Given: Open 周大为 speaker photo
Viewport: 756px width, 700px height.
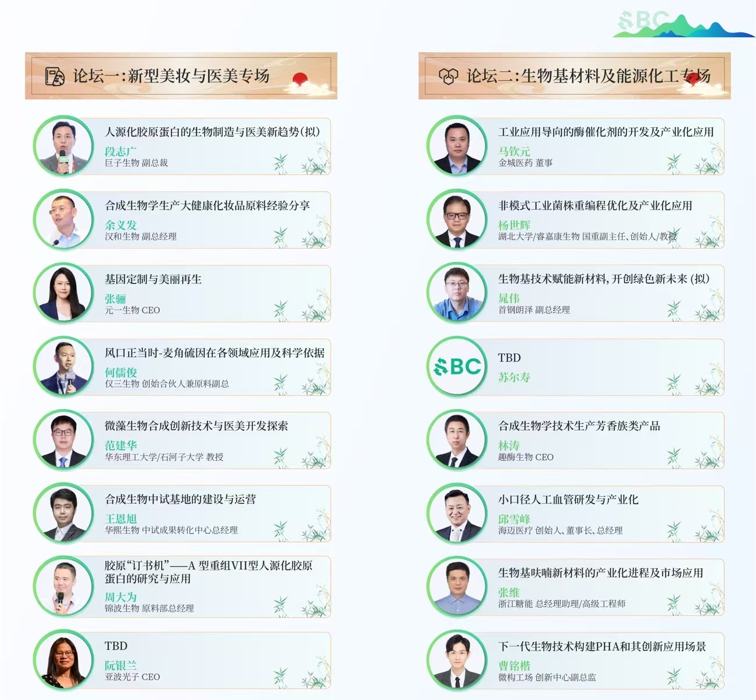Looking at the screenshot, I should 64,587.
